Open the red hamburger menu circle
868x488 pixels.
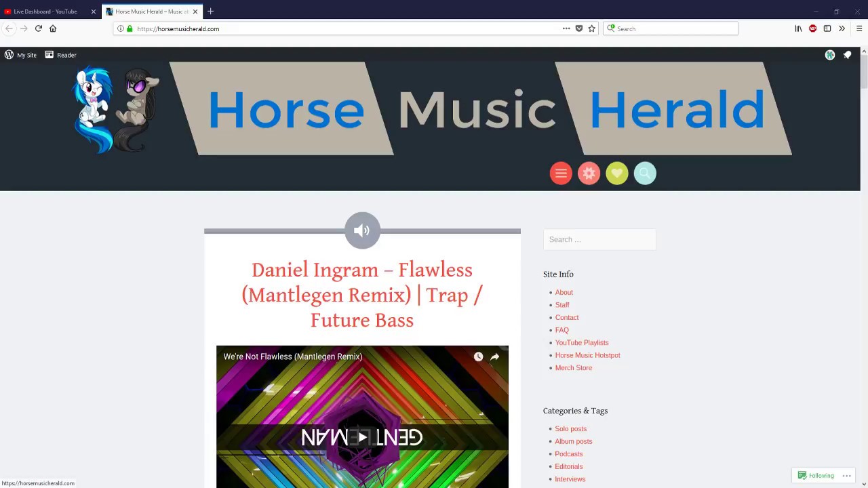point(561,174)
